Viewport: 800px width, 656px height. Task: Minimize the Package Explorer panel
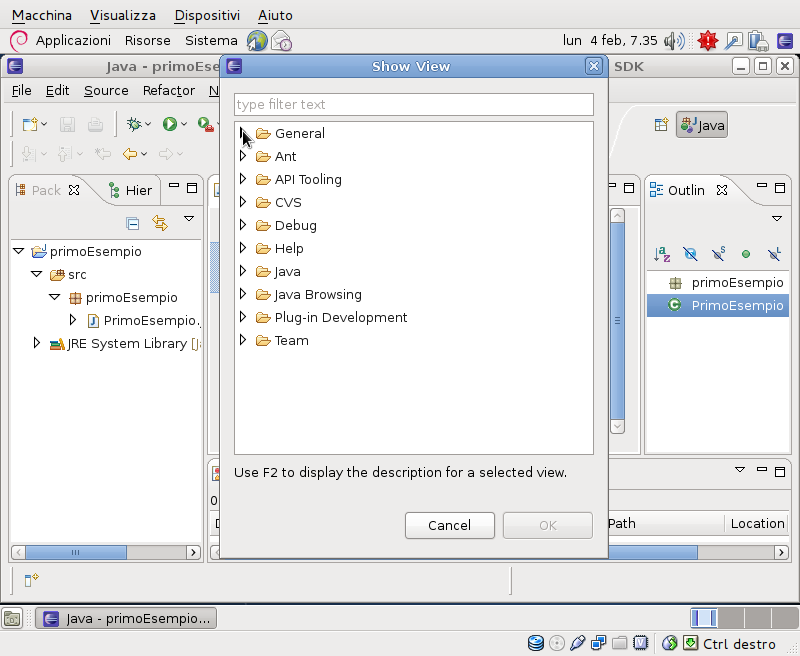pyautogui.click(x=174, y=186)
